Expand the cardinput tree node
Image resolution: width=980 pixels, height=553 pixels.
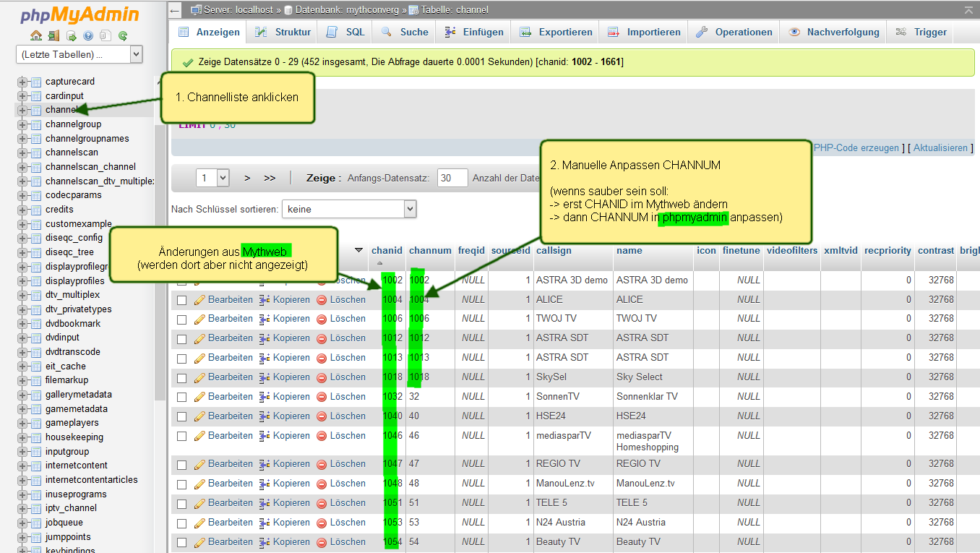click(22, 96)
